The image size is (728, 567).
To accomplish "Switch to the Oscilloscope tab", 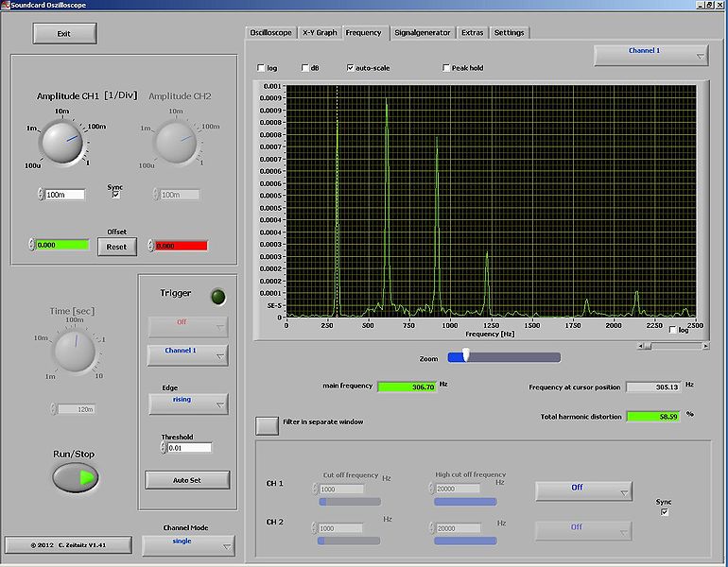I will tap(271, 32).
